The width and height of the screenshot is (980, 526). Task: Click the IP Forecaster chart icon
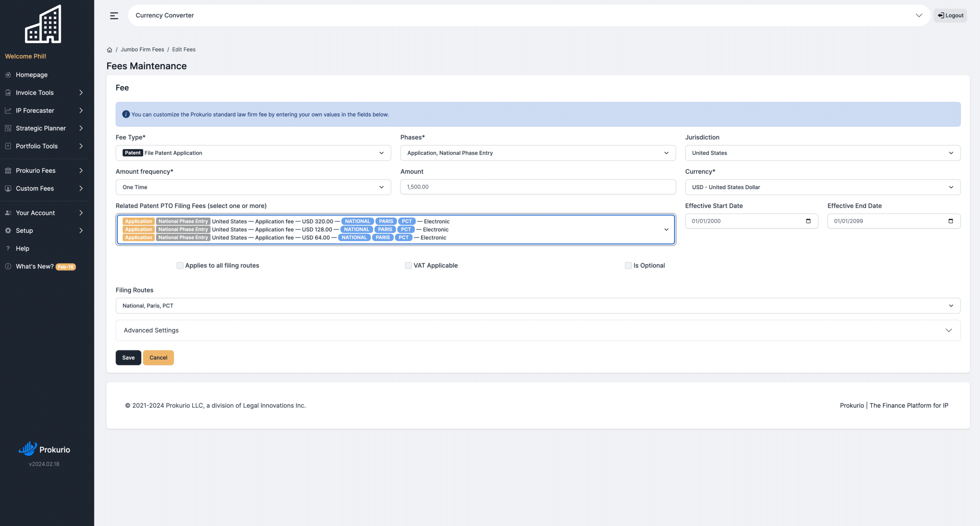pyautogui.click(x=8, y=110)
